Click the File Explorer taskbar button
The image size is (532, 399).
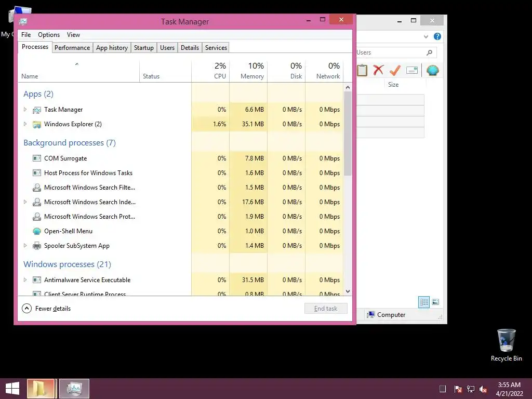(41, 389)
